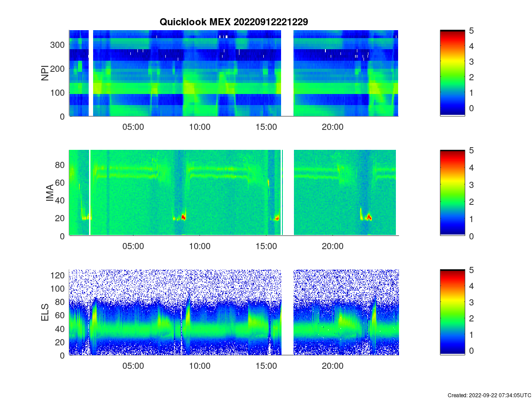This screenshot has width=532, height=399.
Task: Click the IMA spectrogram plot
Action: click(x=234, y=193)
